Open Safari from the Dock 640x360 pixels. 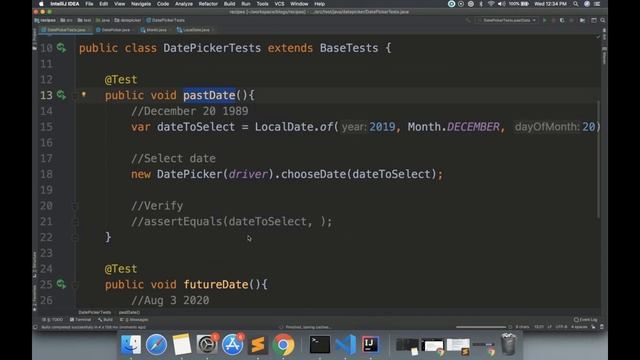[x=156, y=344]
